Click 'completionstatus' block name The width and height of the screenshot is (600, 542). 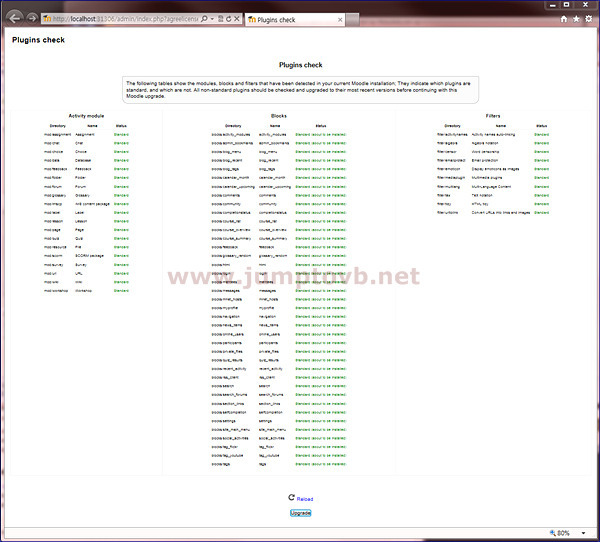point(272,212)
